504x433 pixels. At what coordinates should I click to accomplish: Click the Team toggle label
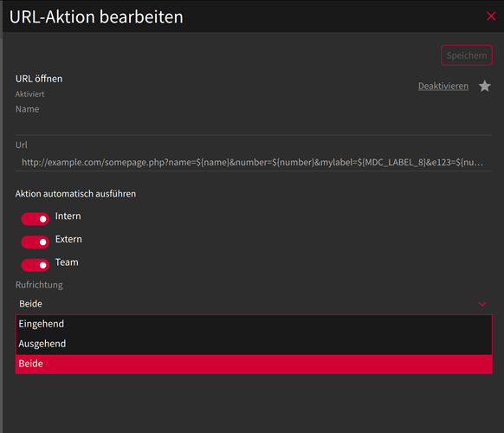67,262
